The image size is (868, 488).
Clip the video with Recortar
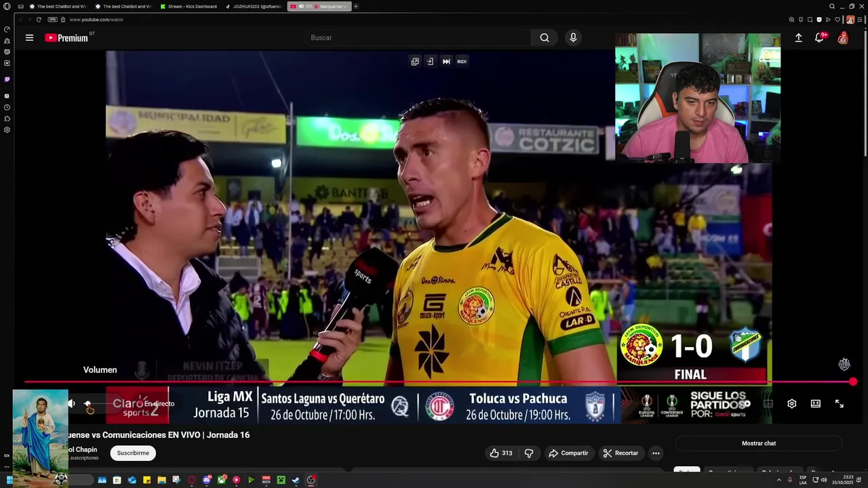coord(620,453)
